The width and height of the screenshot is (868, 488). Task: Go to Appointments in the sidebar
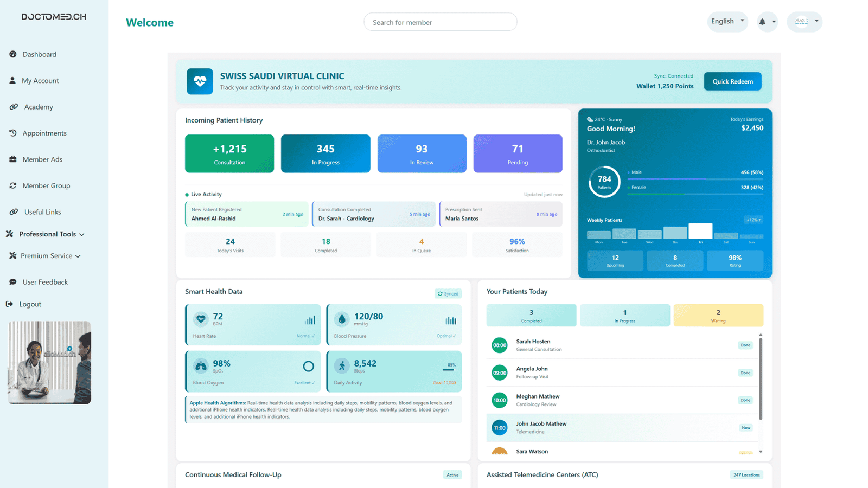(x=44, y=133)
